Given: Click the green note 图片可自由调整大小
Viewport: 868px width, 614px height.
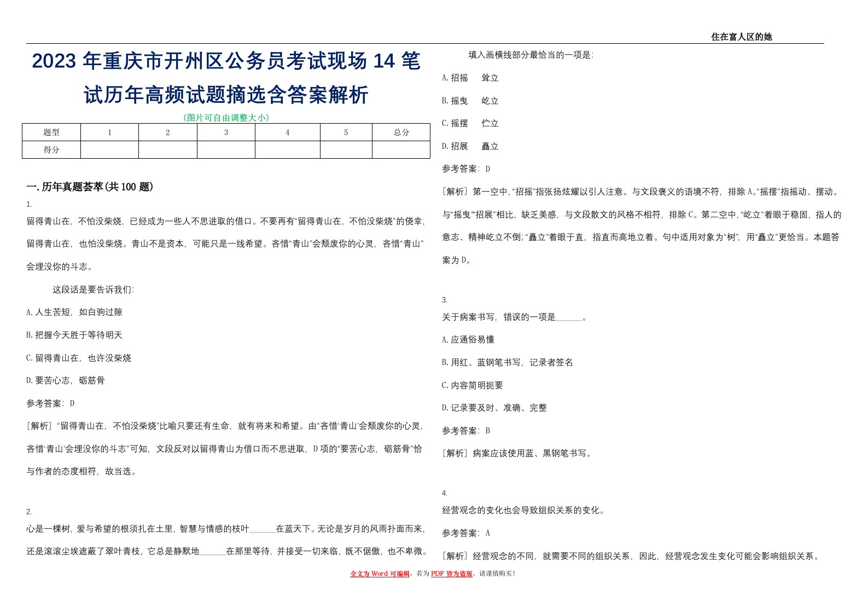Looking at the screenshot, I should pyautogui.click(x=226, y=118).
